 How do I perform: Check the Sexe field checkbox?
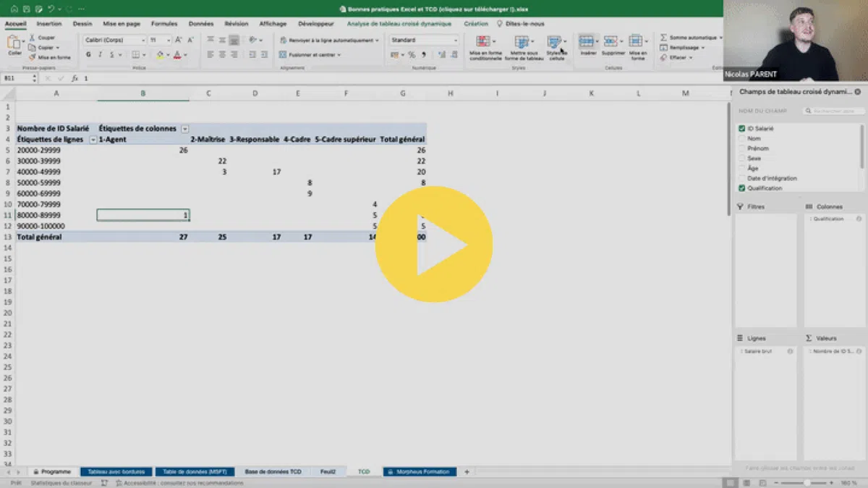[741, 158]
